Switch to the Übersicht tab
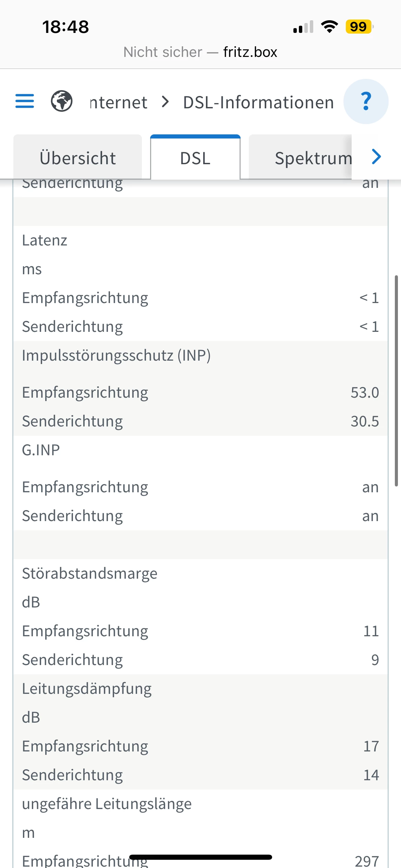The image size is (401, 868). click(78, 158)
